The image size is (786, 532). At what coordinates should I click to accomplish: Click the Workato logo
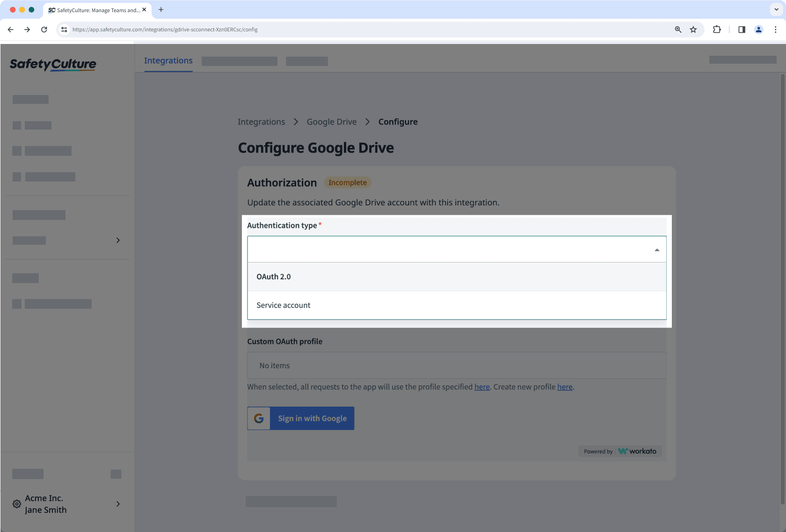(638, 451)
